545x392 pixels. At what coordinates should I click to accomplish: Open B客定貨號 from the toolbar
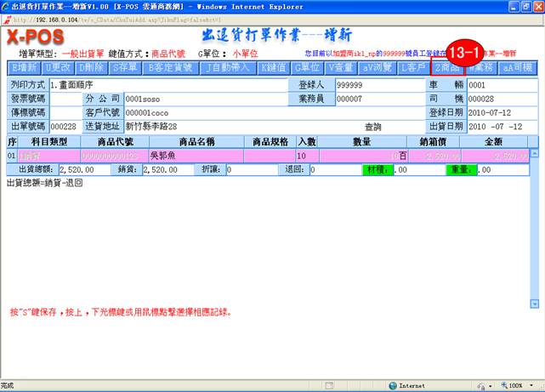point(171,66)
